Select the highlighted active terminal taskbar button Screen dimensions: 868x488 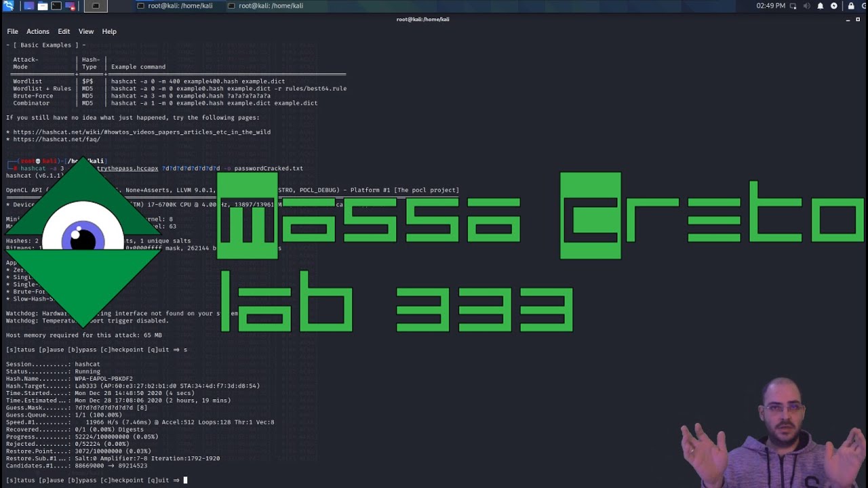coord(96,6)
